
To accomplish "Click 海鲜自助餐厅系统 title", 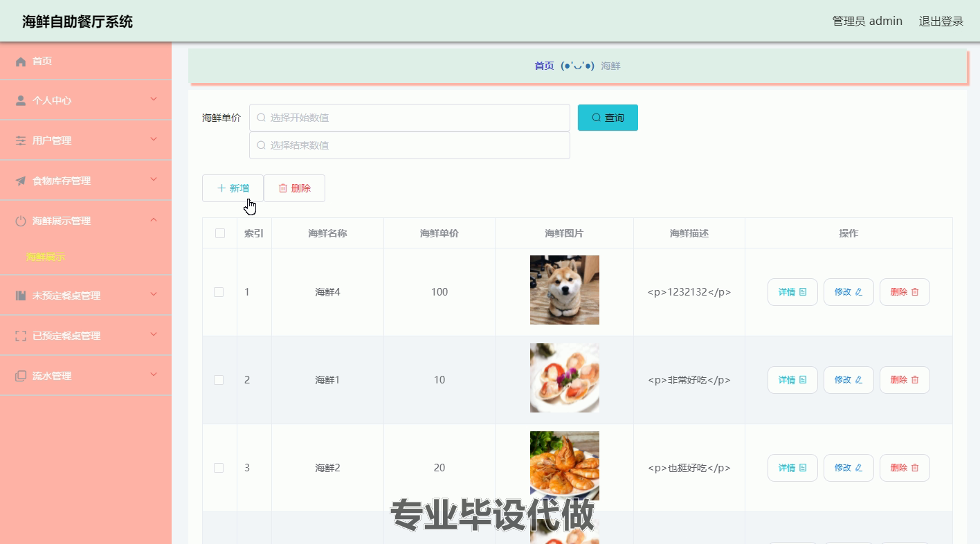I will [78, 21].
